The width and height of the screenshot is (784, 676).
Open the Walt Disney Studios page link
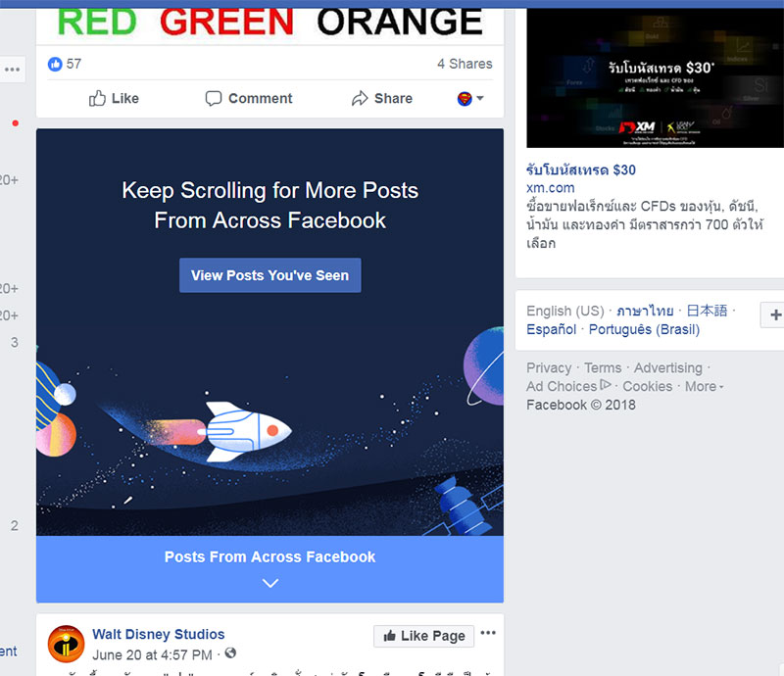tap(159, 634)
